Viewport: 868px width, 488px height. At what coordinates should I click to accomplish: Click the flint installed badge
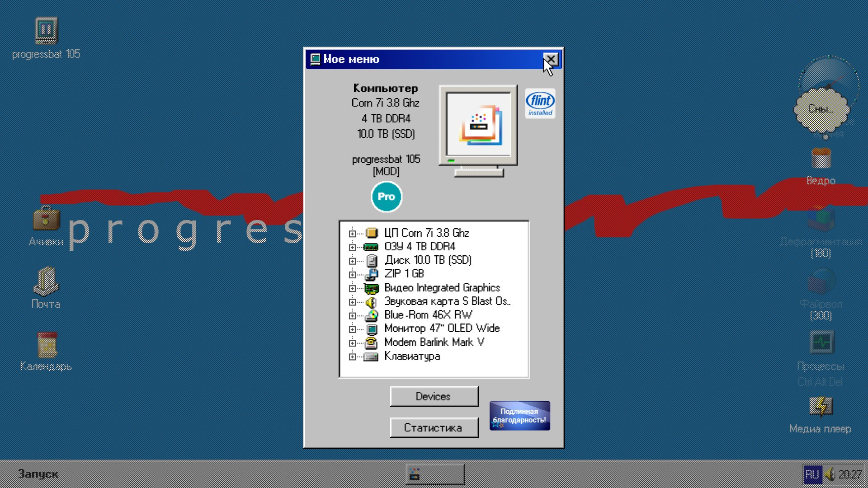pos(540,103)
